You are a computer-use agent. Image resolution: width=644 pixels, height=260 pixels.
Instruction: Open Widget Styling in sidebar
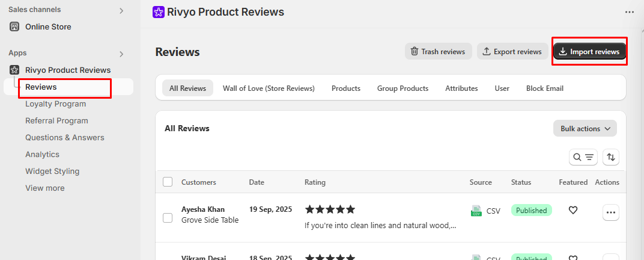[x=52, y=171]
